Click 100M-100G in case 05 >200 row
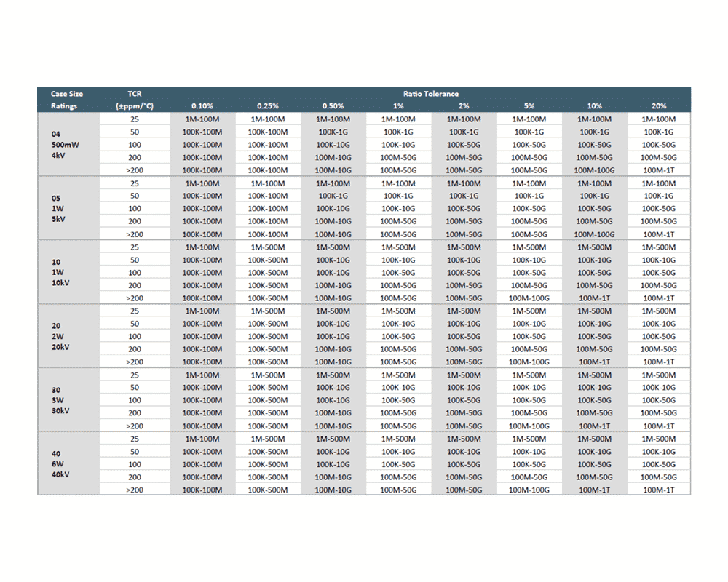 coord(594,234)
